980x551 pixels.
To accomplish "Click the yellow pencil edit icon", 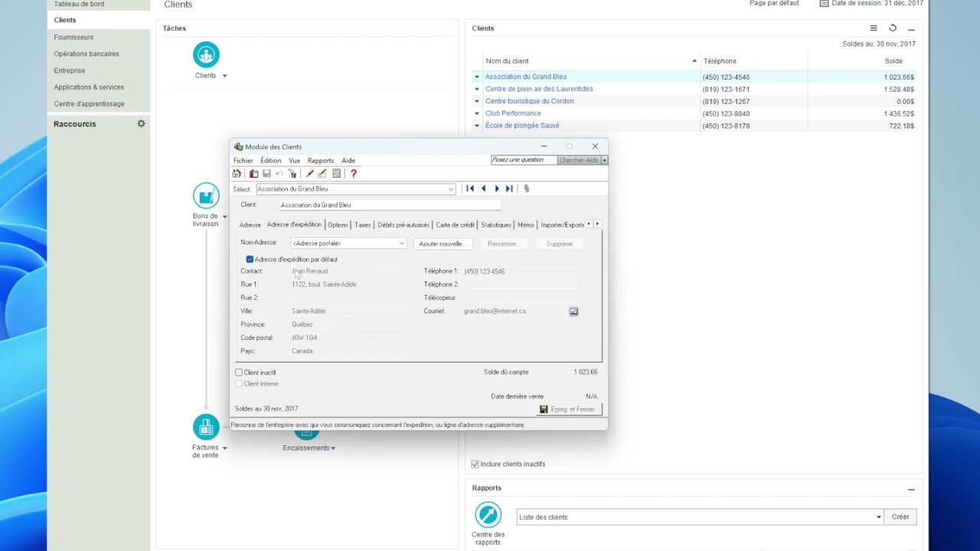I will (309, 174).
